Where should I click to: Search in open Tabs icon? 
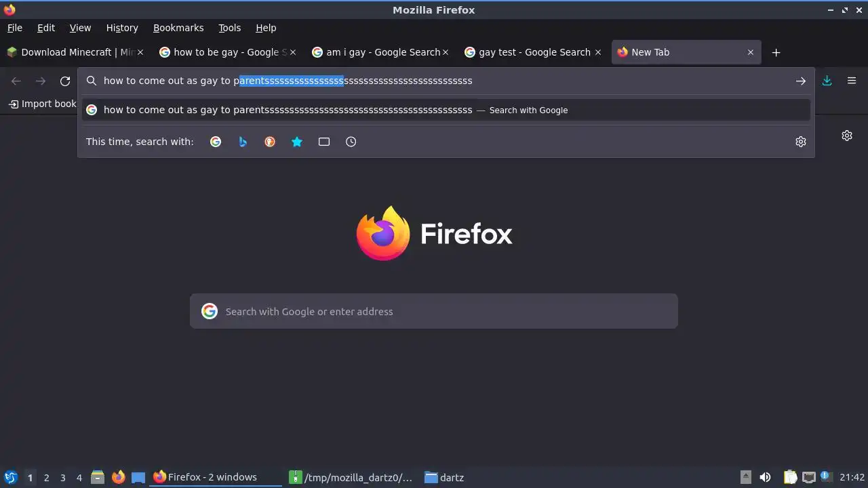point(324,142)
